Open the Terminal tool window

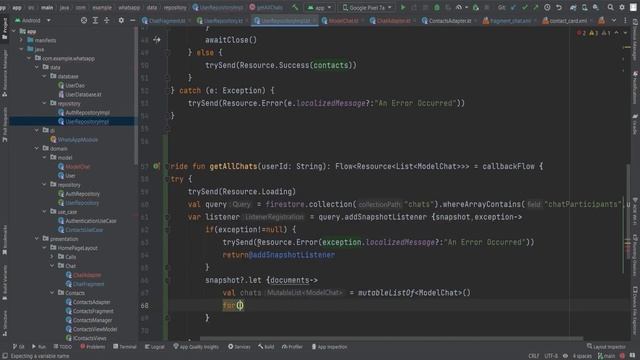pos(124,347)
